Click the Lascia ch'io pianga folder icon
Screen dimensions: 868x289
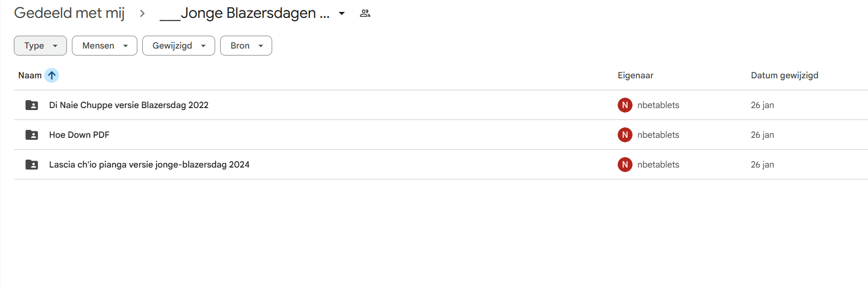click(32, 165)
